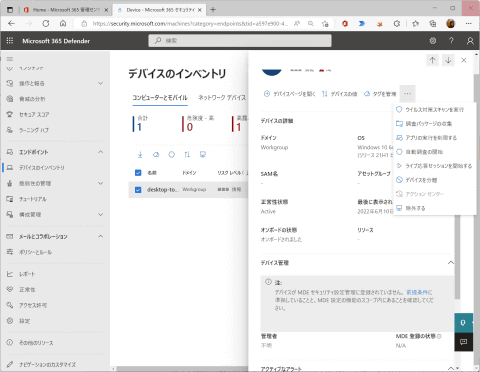
Task: Go to next device with down arrow
Action: click(x=448, y=60)
